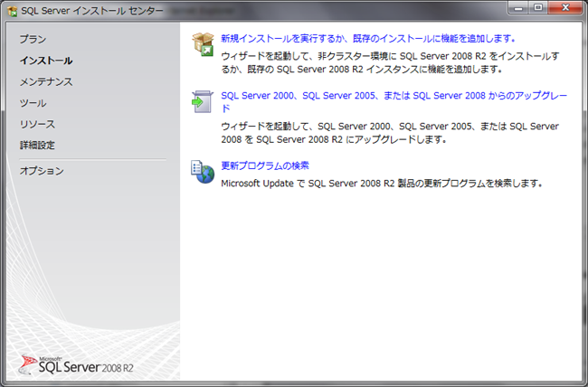The width and height of the screenshot is (588, 387).
Task: Start 新規インストールを実行するか link
Action: tap(368, 38)
